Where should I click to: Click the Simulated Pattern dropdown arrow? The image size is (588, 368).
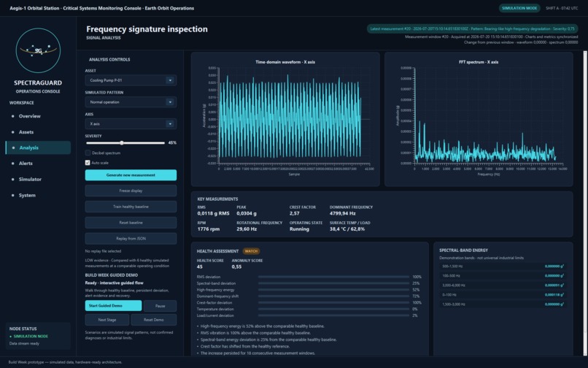pos(170,102)
